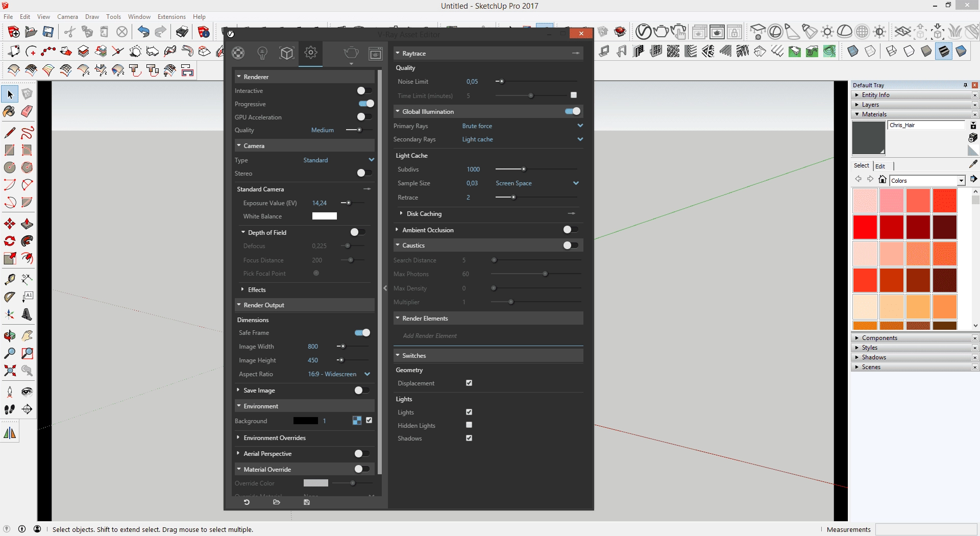Click the Chris_Hair material name field

pyautogui.click(x=926, y=125)
